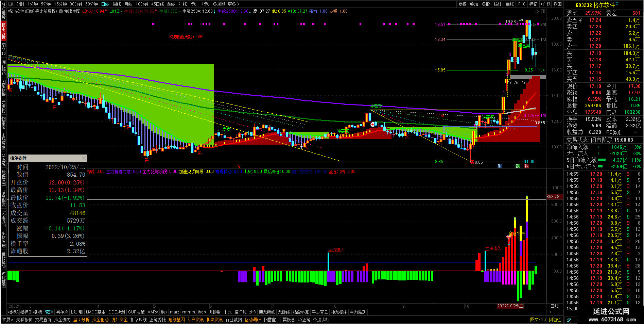The image size is (644, 324).
Task: Close the 格尔软件 data popup window
Action: [x=84, y=158]
